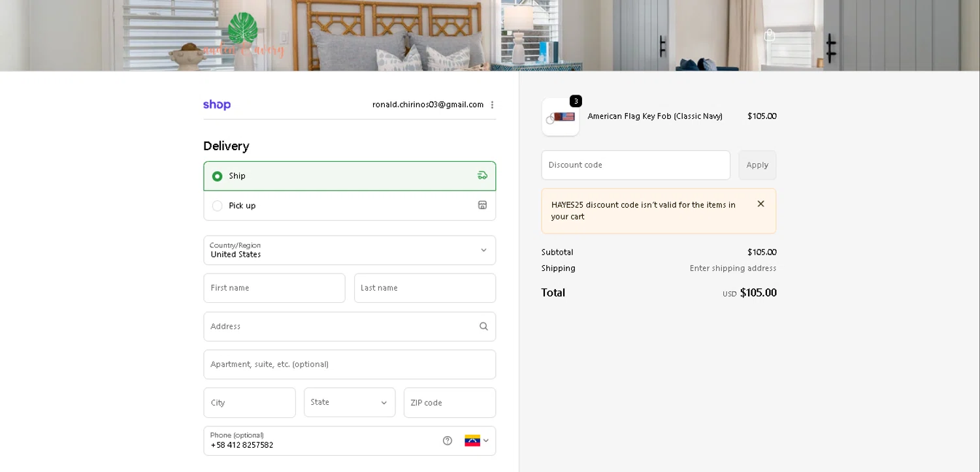Viewport: 980px width, 472px height.
Task: Click the Venezuela flag country selector
Action: click(x=476, y=441)
